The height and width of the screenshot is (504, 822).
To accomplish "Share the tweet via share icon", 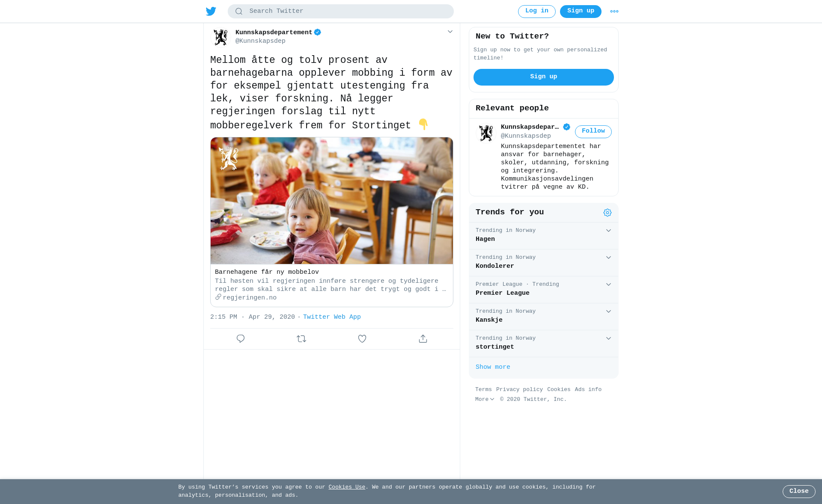I will pos(423,339).
